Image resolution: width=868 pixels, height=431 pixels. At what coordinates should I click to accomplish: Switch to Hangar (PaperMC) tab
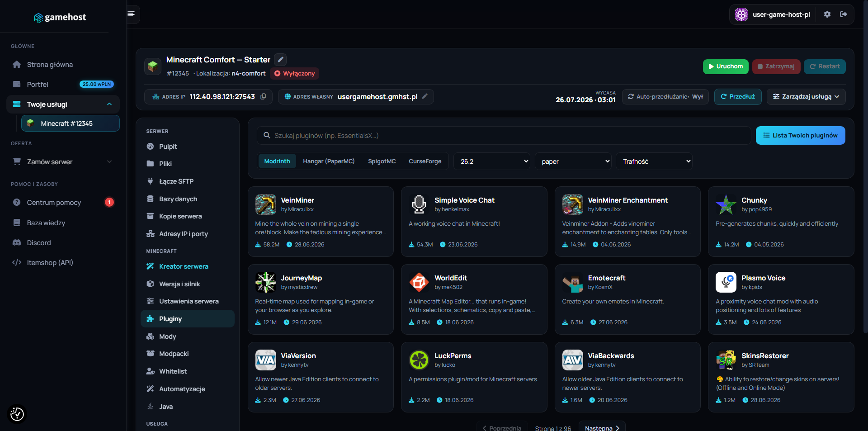pos(329,161)
